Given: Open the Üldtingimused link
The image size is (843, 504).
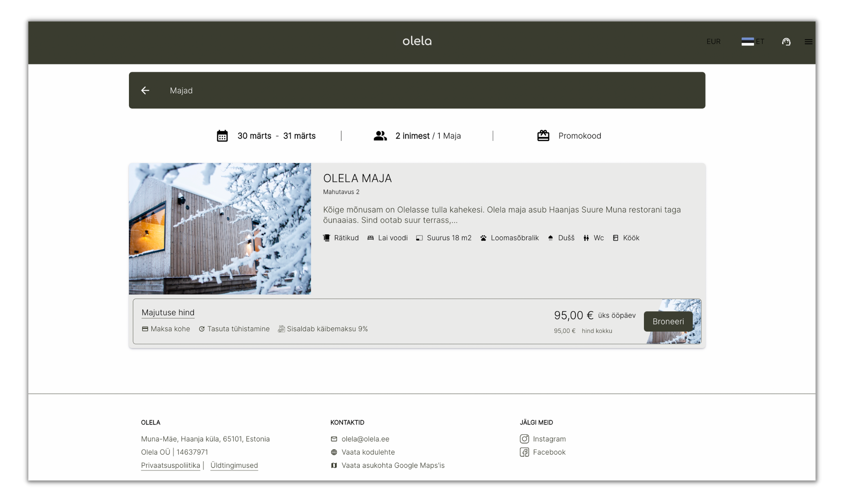Looking at the screenshot, I should click(x=234, y=465).
